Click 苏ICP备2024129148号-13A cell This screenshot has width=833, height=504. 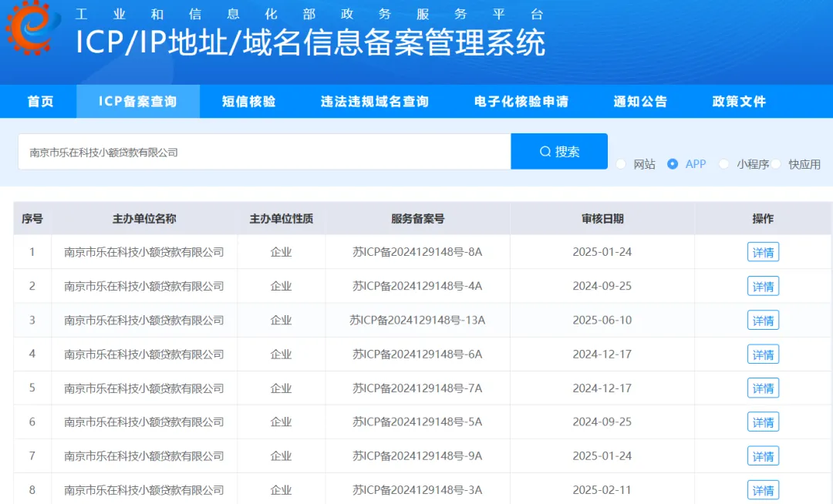point(417,320)
